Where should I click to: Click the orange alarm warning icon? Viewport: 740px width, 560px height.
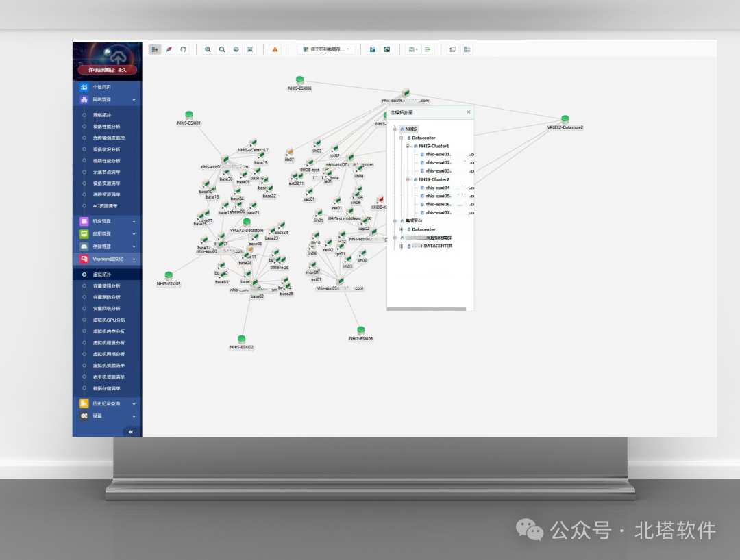[x=275, y=49]
